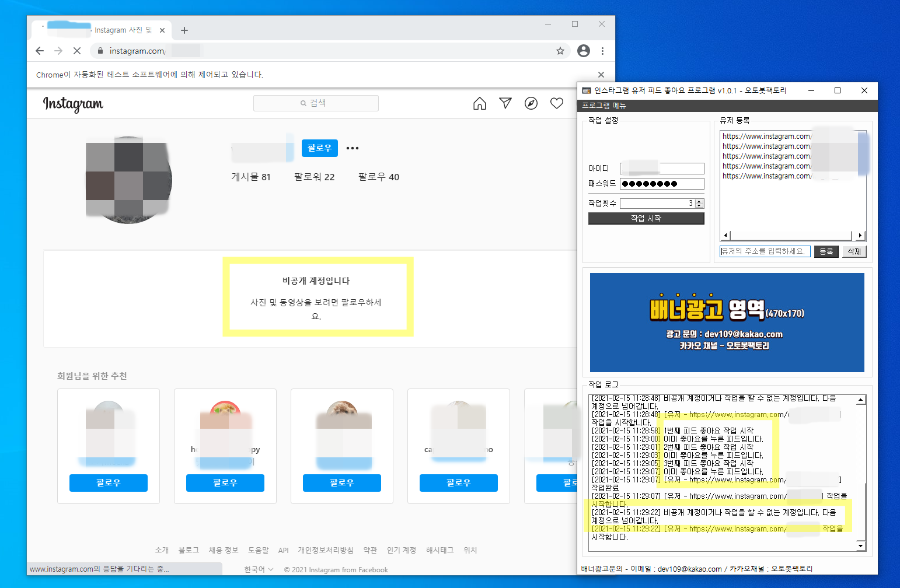
Task: Open the 도움말 footer link
Action: click(259, 550)
